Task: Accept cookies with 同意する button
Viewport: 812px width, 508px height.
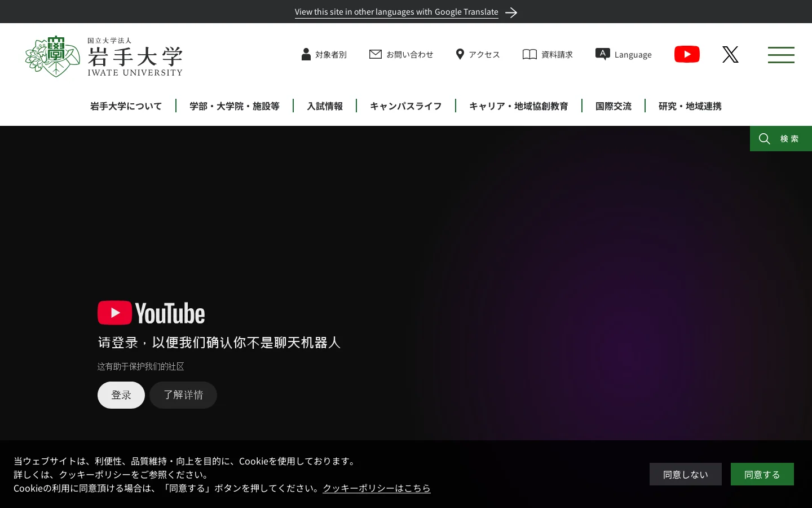Action: 762,474
